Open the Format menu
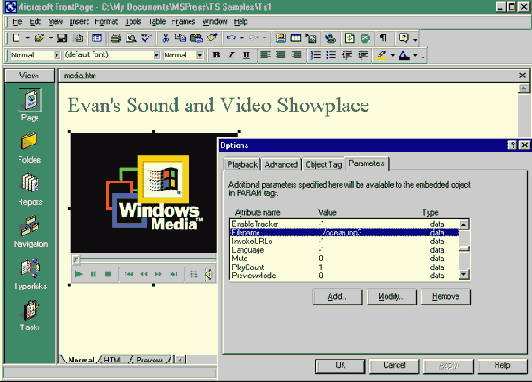532x382 pixels. coord(106,22)
